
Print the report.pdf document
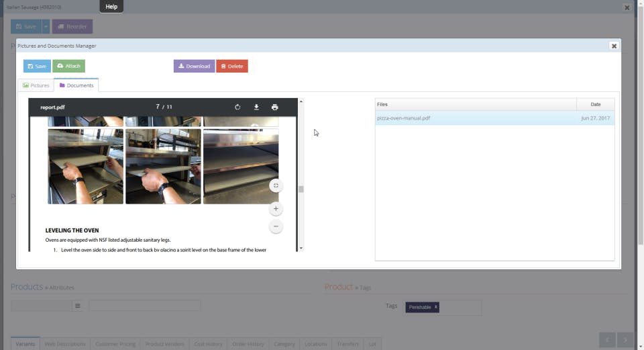275,107
